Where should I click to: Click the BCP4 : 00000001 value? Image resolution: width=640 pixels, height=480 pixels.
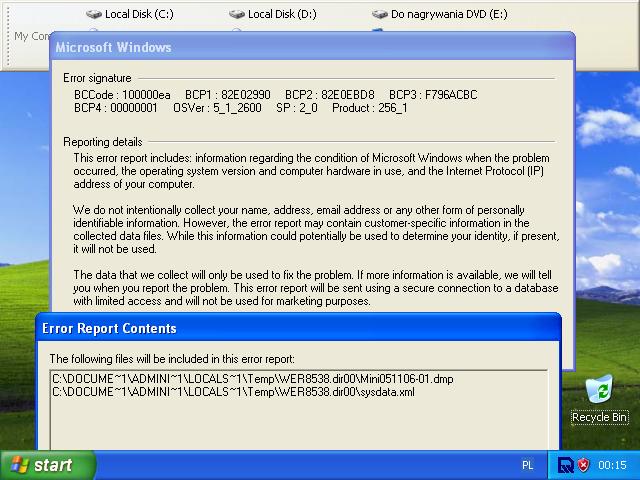[116, 108]
